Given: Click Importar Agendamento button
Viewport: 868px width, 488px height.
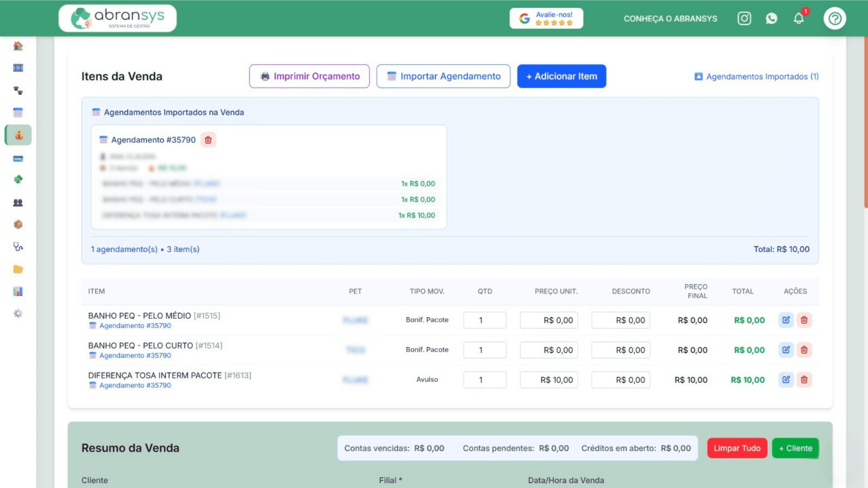Looking at the screenshot, I should [443, 76].
